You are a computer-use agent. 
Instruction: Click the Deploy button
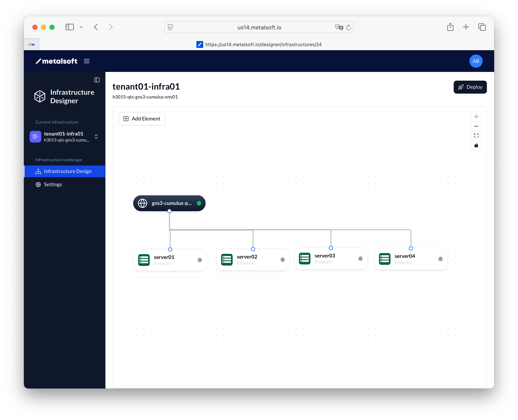click(470, 87)
